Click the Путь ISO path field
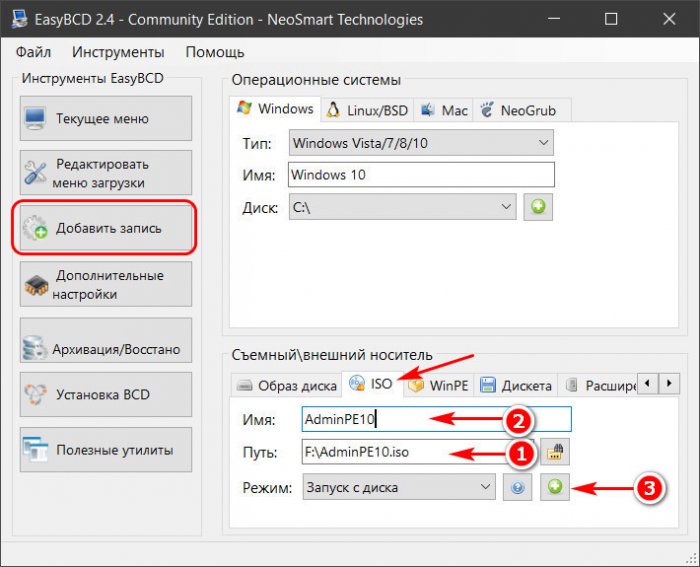700x567 pixels. (418, 452)
